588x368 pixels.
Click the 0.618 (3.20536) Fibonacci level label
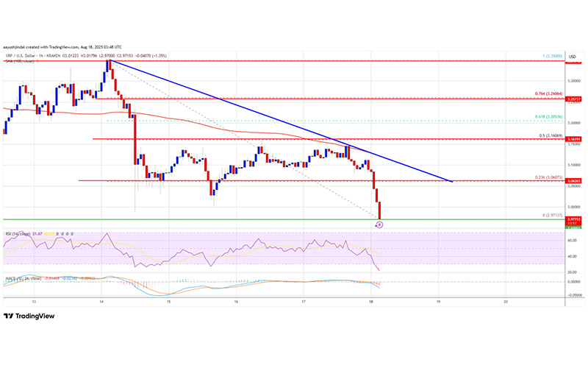point(548,117)
